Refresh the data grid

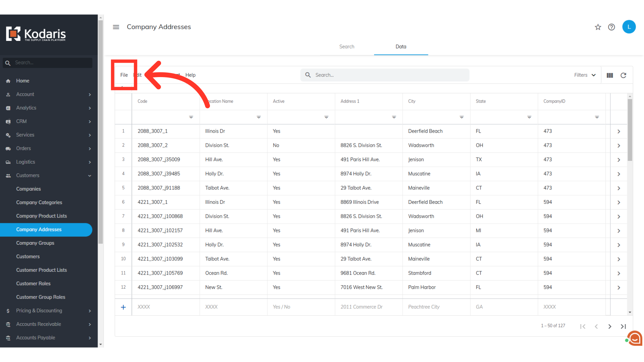623,75
